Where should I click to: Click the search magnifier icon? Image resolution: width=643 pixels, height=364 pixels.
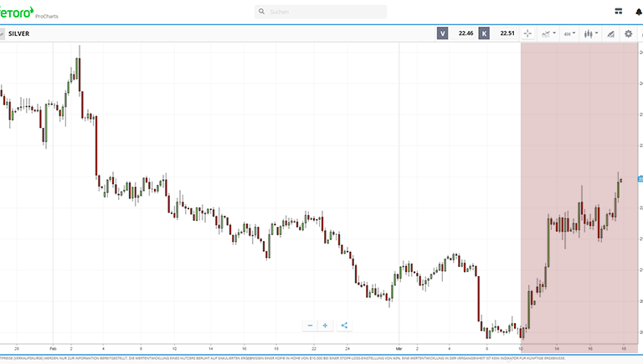coord(262,12)
